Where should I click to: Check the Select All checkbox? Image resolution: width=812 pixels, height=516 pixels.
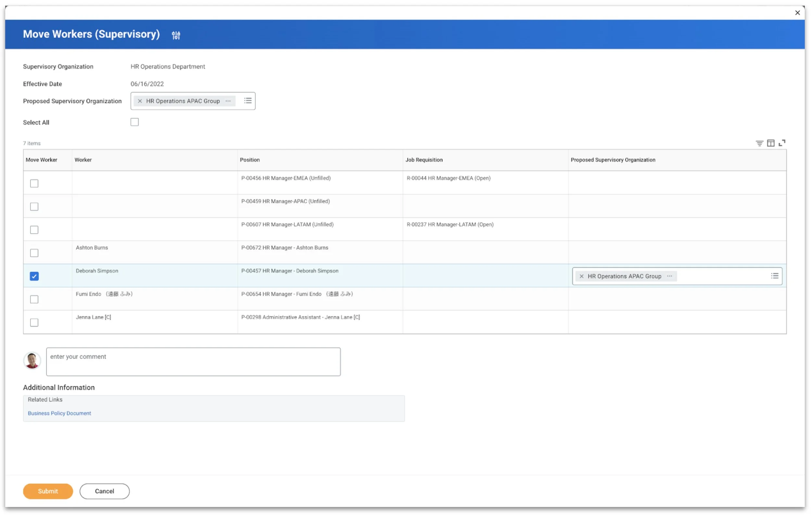tap(134, 122)
